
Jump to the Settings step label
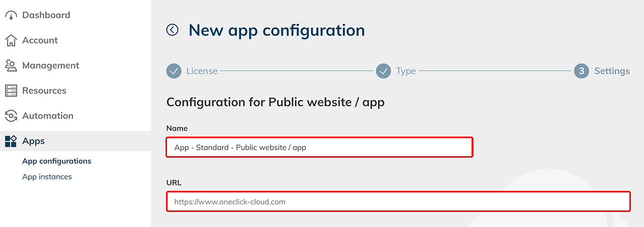click(x=612, y=71)
